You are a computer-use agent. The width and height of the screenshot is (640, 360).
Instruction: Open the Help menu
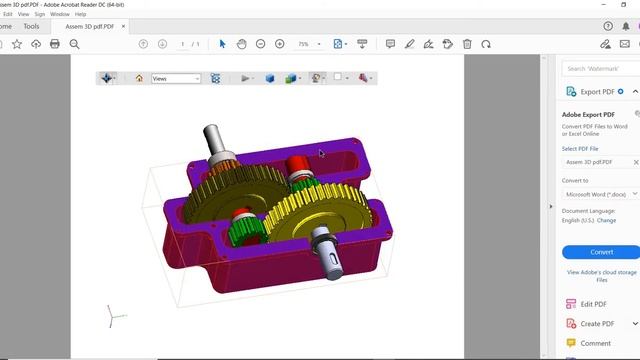click(x=80, y=14)
